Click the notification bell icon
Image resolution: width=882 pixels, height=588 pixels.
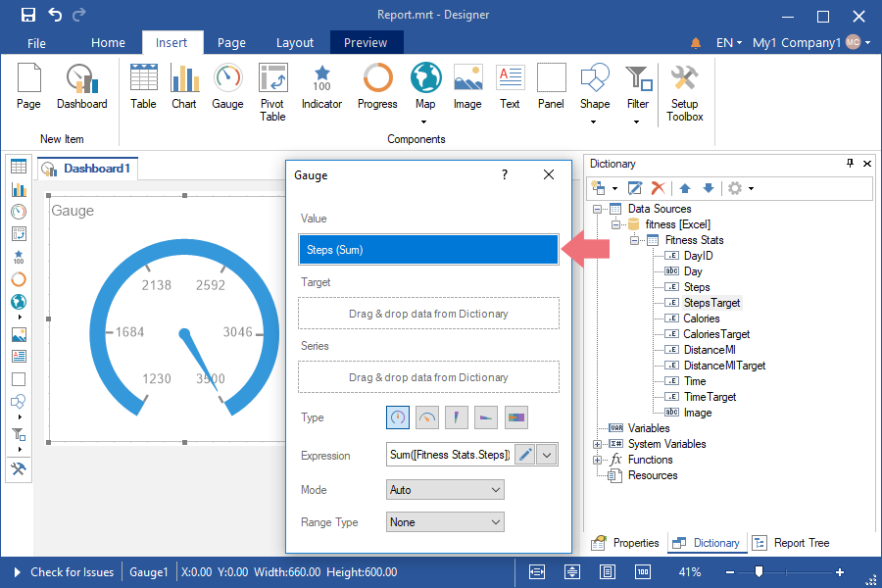pos(696,43)
